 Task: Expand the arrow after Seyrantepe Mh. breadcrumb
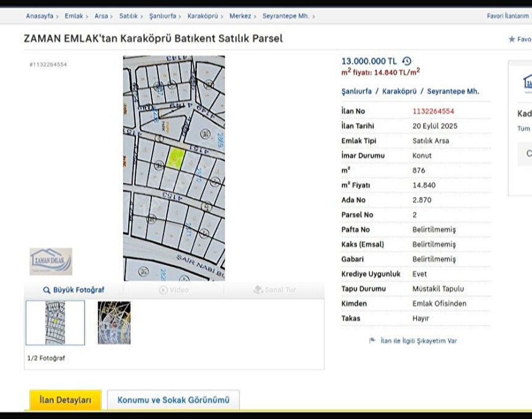(x=313, y=17)
